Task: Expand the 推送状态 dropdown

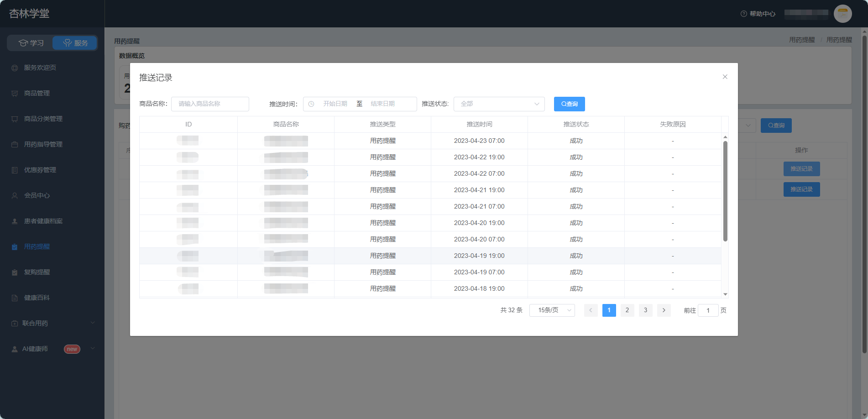Action: pos(499,104)
